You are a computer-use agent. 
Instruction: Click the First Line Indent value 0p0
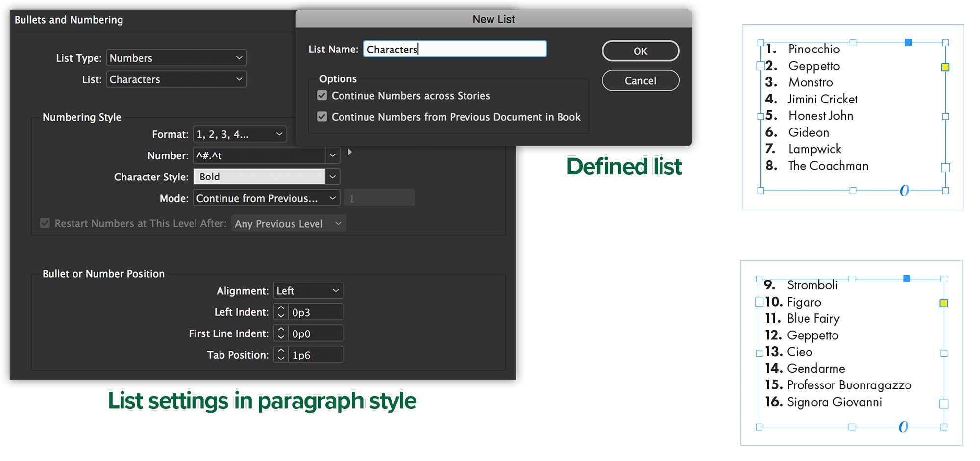[x=316, y=333]
